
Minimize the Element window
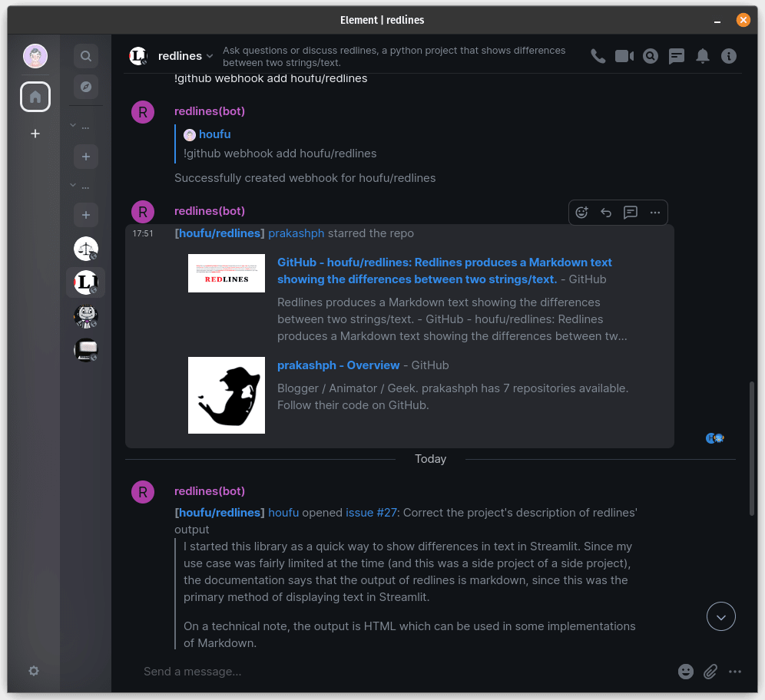click(x=717, y=21)
